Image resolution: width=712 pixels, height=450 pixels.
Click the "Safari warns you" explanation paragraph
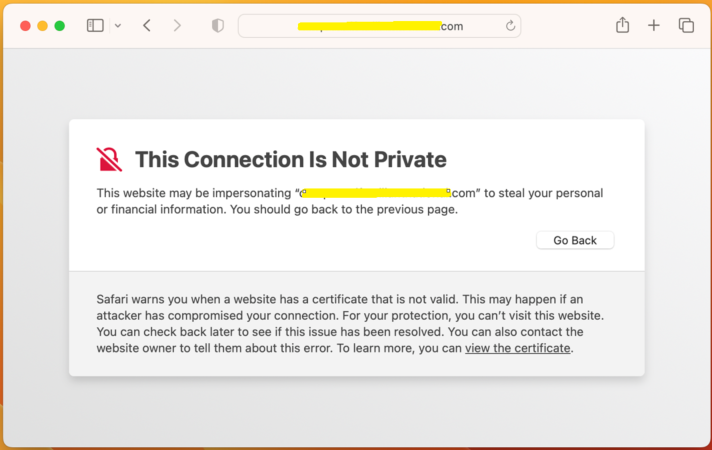(350, 322)
